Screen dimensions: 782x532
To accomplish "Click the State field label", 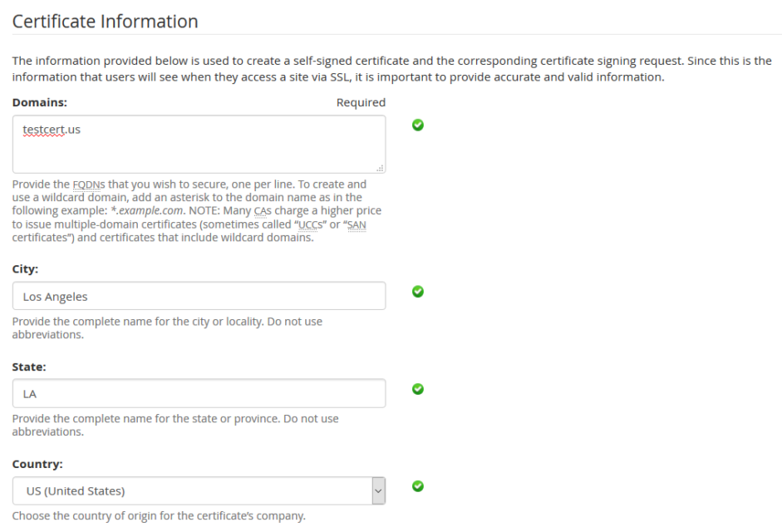I will tap(28, 367).
